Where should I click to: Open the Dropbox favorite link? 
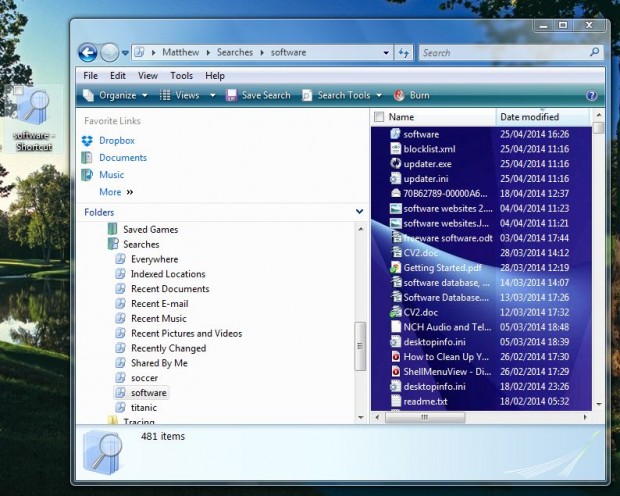[117, 140]
